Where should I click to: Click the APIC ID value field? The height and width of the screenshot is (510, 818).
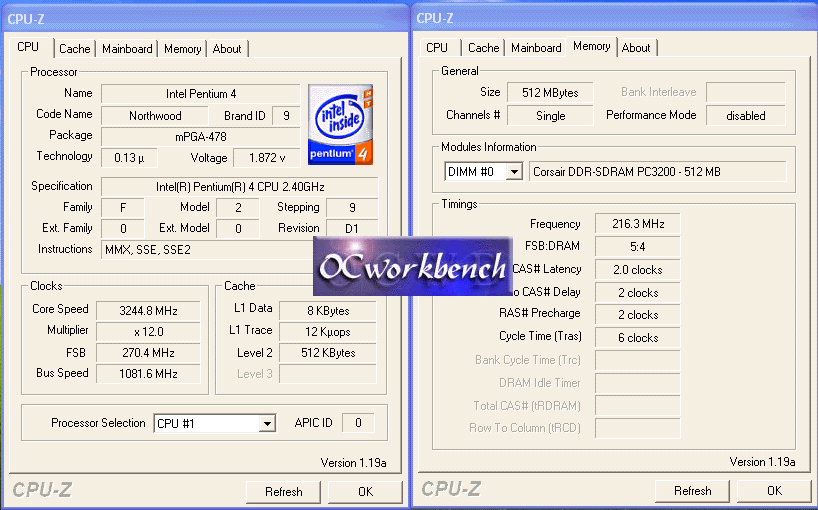pos(358,423)
